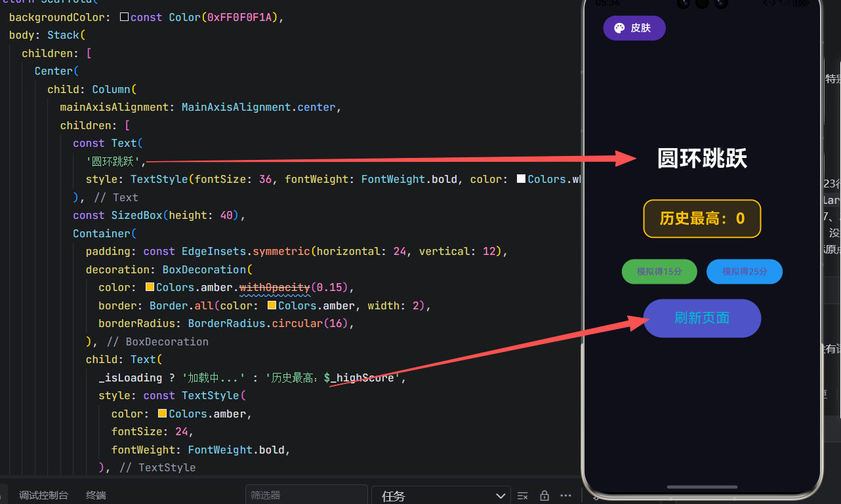Screen dimensions: 841x504
Task: Click the 'Center(' line
Action: tap(57, 71)
